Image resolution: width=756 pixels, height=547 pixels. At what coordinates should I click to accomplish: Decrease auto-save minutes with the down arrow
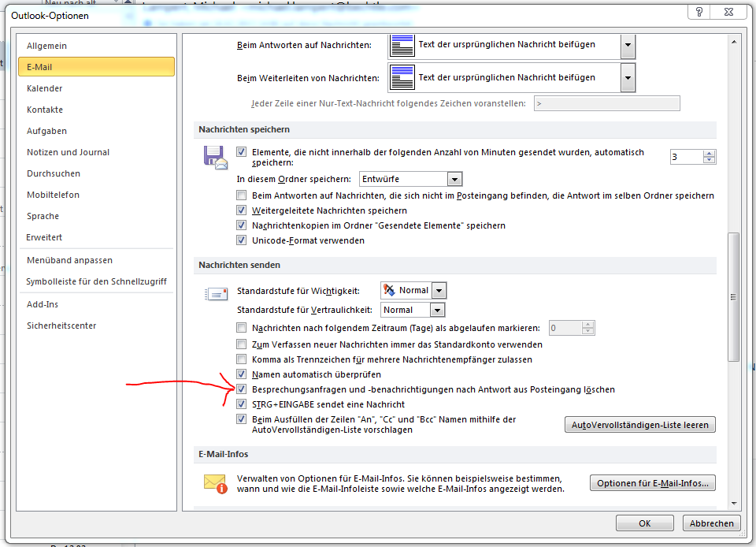coord(709,160)
